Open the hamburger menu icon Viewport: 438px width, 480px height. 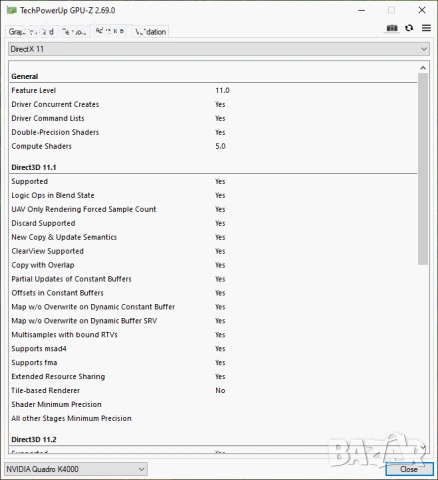click(426, 28)
